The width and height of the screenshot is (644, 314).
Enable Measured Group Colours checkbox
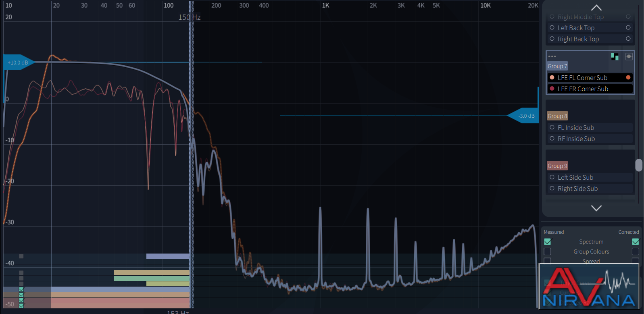(548, 252)
